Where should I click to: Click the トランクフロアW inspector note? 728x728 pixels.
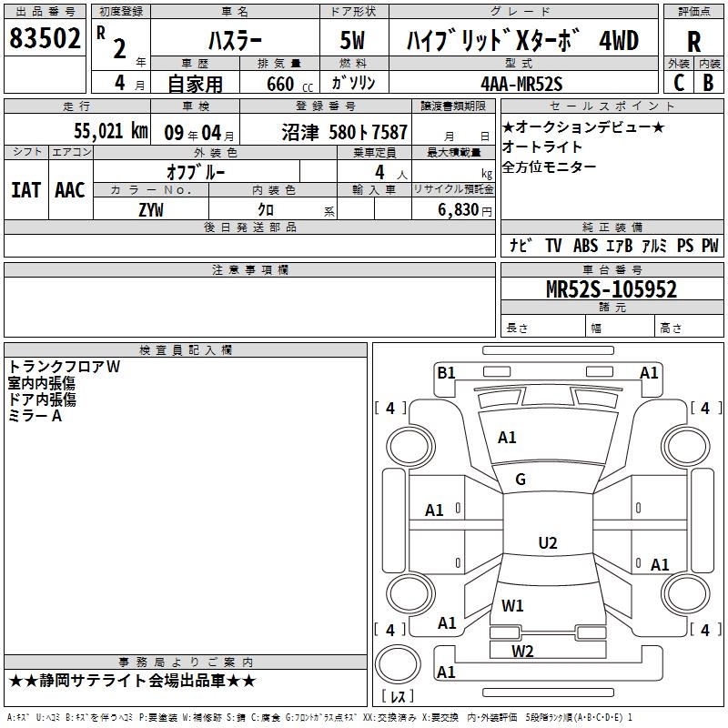[x=65, y=367]
